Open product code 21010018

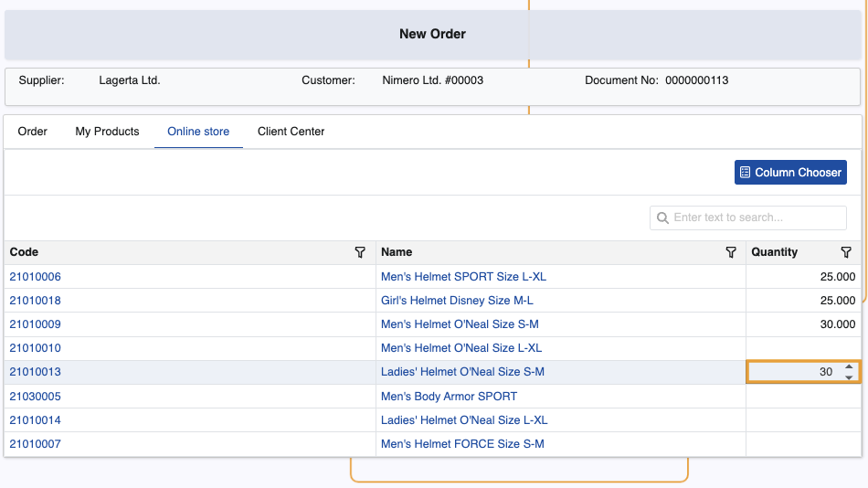pos(35,301)
